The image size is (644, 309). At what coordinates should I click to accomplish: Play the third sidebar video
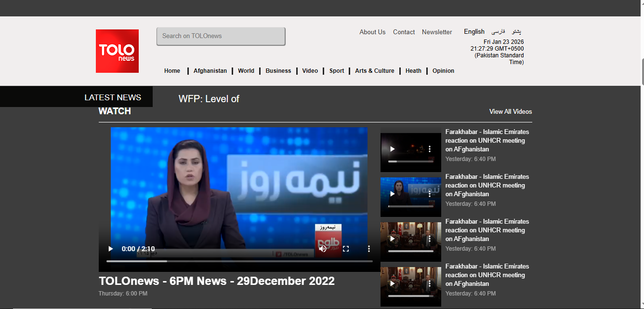(x=392, y=239)
